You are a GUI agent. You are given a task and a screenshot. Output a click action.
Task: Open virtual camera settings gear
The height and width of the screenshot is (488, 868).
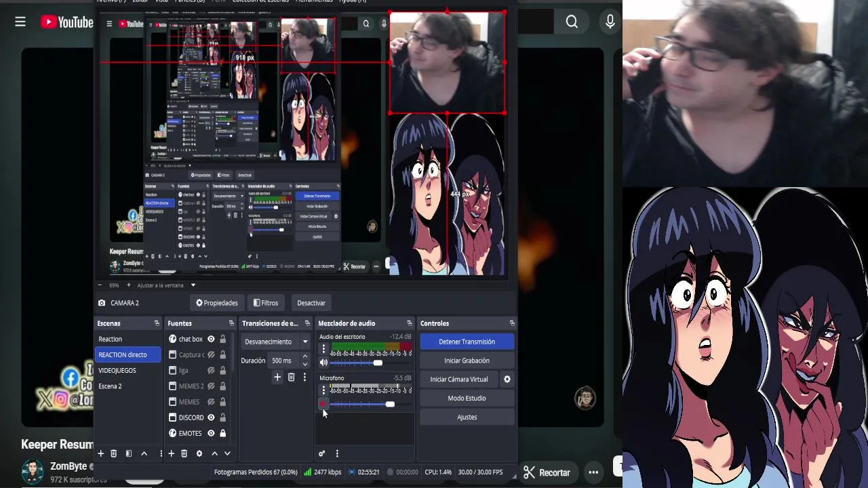(x=507, y=380)
